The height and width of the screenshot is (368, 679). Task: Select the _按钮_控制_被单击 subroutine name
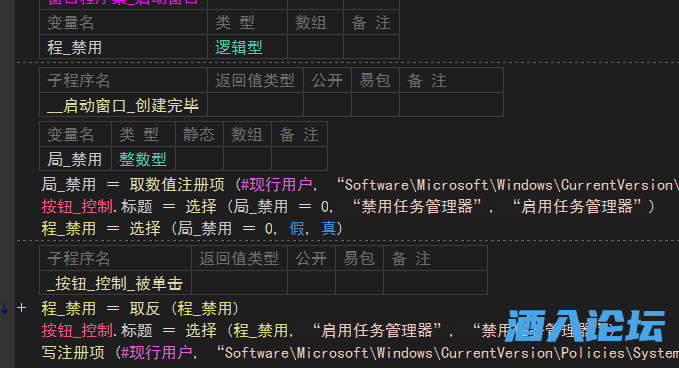point(115,283)
